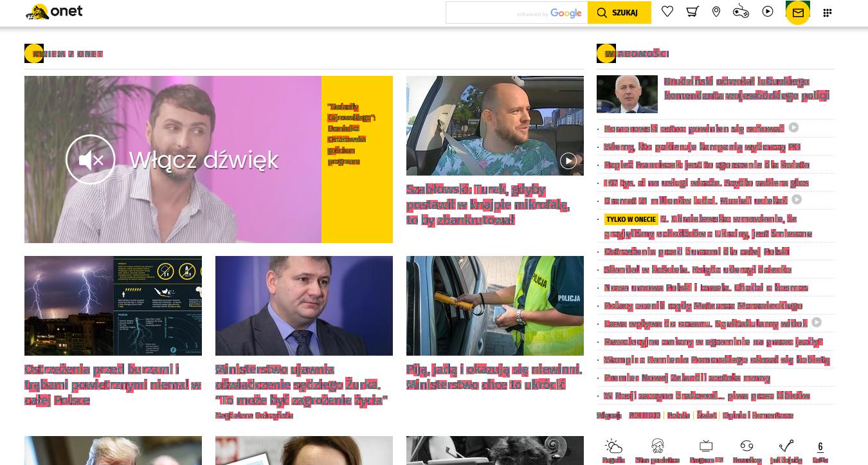Open the Opinie i Komentarze category link
Viewport: 868px width, 465px height.
pyautogui.click(x=758, y=415)
